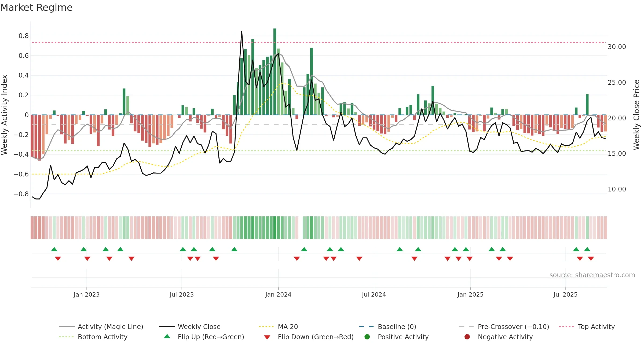644x362 pixels.
Task: Click the Jul 2023 x-axis label
Action: [182, 294]
